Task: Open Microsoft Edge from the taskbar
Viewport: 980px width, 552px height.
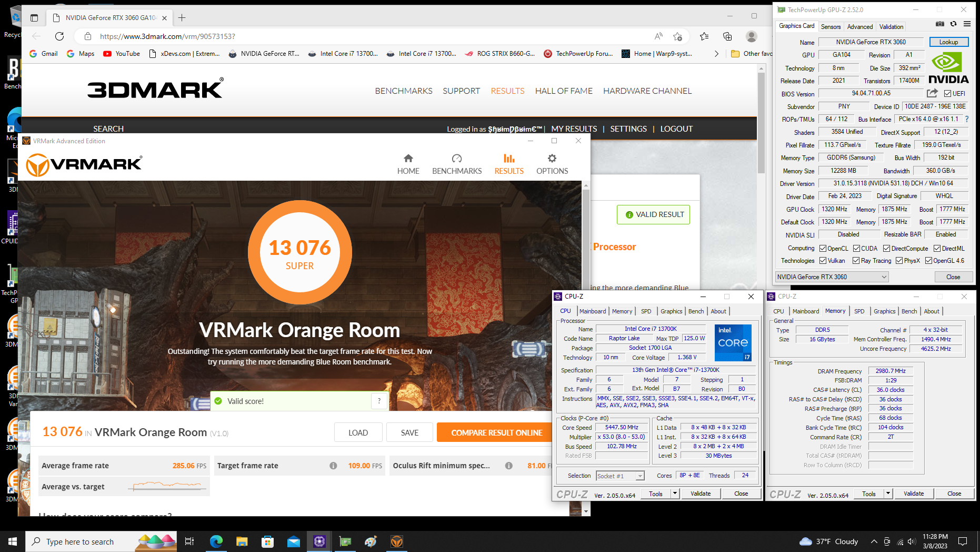Action: (x=216, y=541)
